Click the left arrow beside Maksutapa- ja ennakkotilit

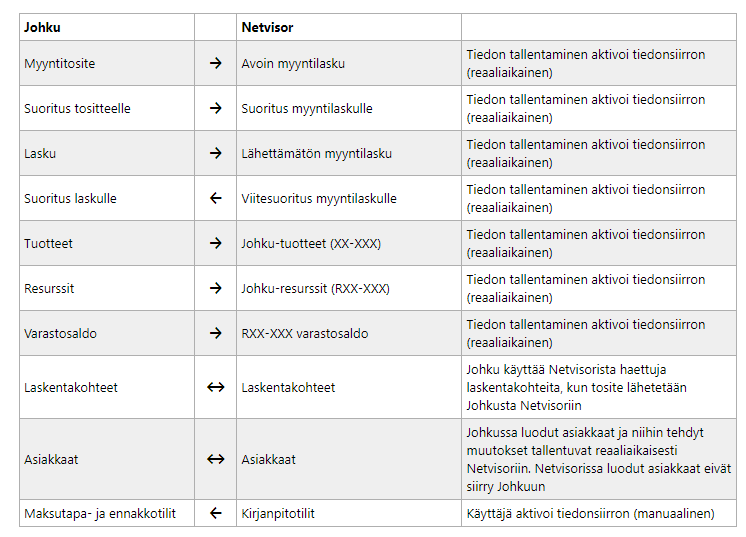point(216,514)
